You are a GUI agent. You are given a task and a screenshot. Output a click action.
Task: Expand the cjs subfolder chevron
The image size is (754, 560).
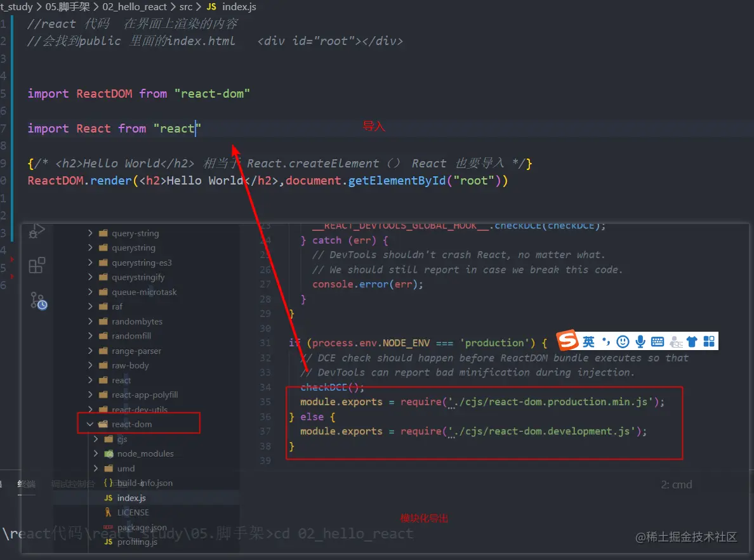click(x=96, y=439)
